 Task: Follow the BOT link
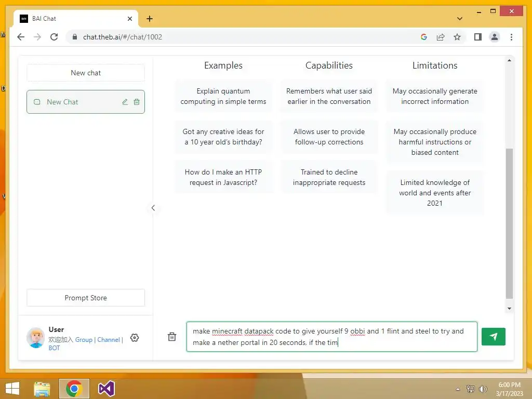tap(54, 348)
